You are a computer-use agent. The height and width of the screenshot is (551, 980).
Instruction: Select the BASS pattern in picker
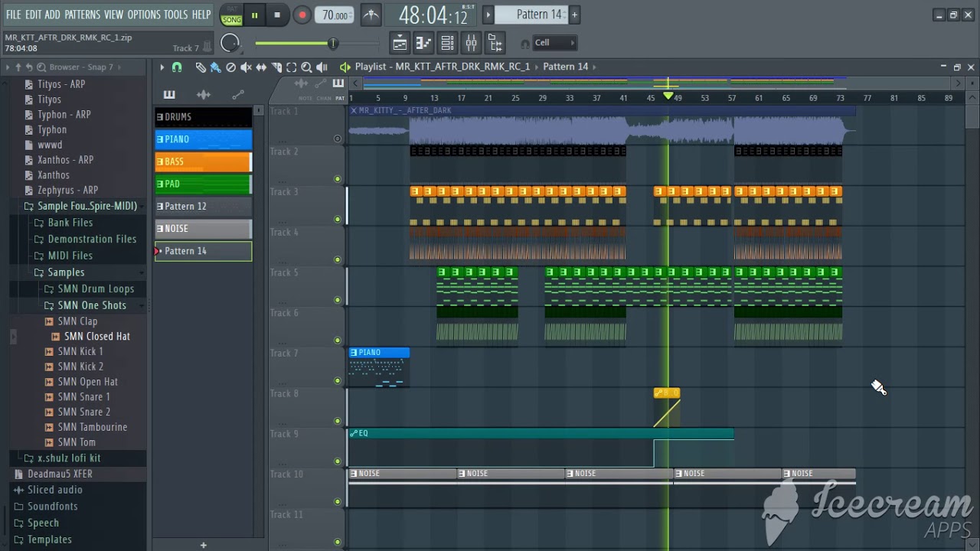point(204,161)
